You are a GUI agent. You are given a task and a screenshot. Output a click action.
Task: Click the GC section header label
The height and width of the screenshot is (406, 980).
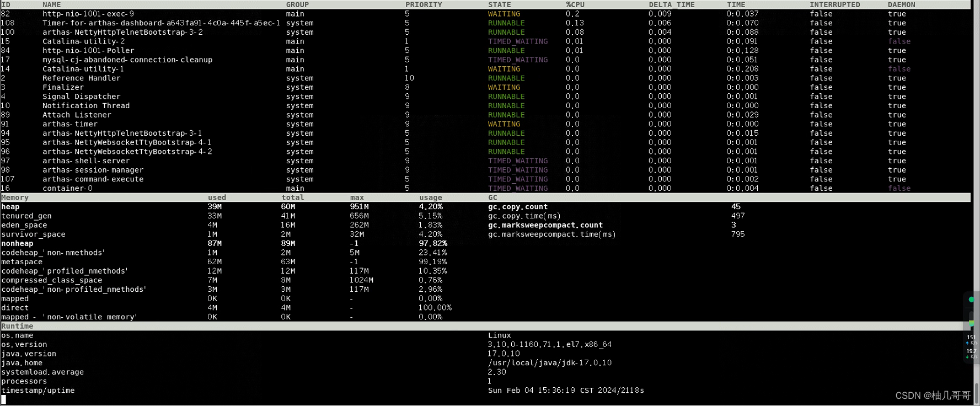(492, 197)
